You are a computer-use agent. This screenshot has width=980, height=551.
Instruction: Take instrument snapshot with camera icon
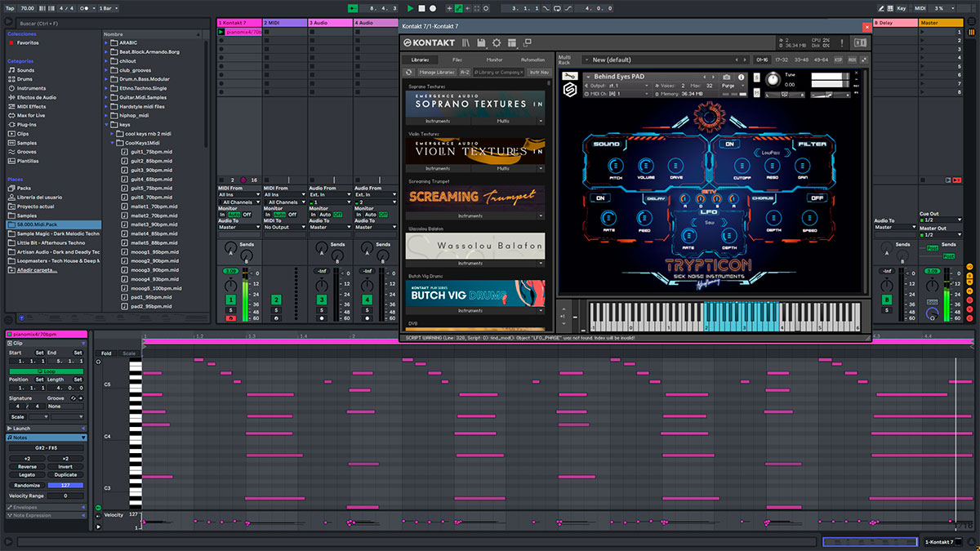(727, 77)
